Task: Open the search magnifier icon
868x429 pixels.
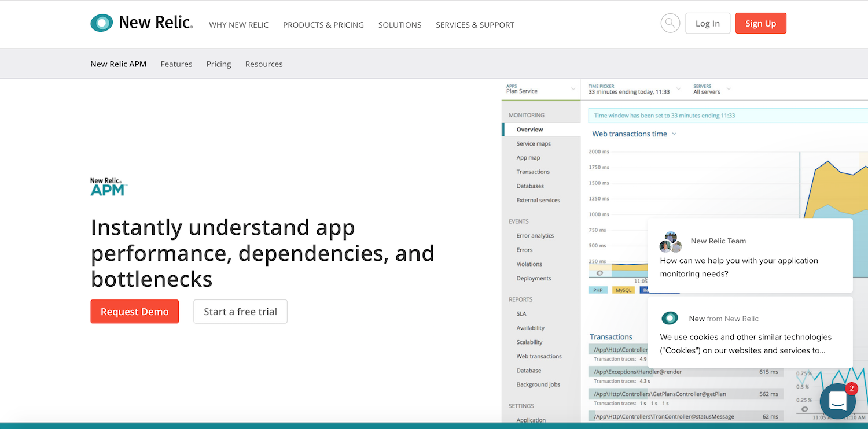Action: 670,23
